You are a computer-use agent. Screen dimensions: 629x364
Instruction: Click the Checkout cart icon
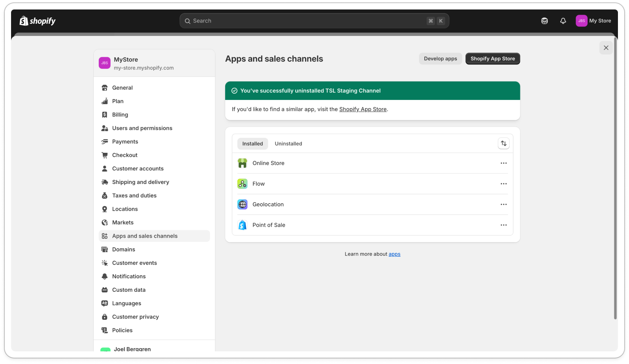105,155
